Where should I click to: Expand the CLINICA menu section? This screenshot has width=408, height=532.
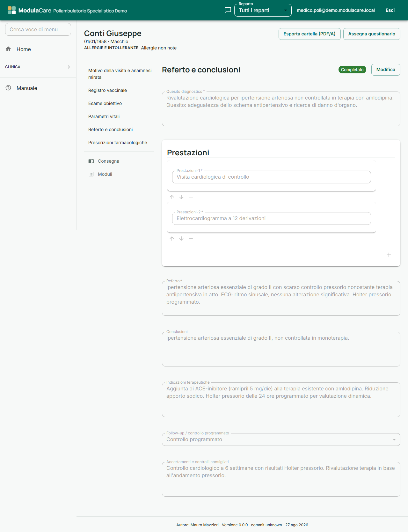coord(38,67)
